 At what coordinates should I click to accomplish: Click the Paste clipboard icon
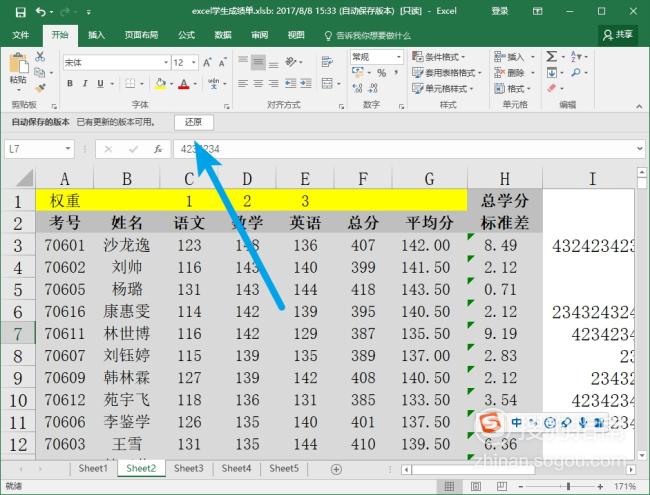pos(18,64)
